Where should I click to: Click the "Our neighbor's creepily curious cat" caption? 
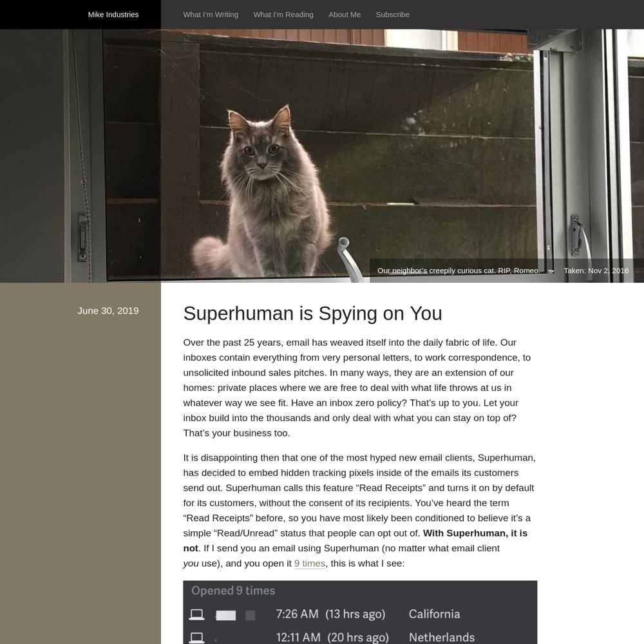(459, 270)
